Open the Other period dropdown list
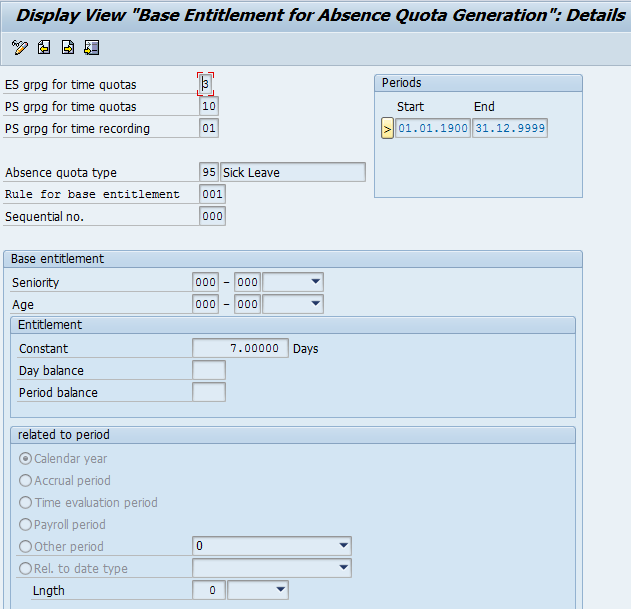This screenshot has width=631, height=609. (343, 547)
